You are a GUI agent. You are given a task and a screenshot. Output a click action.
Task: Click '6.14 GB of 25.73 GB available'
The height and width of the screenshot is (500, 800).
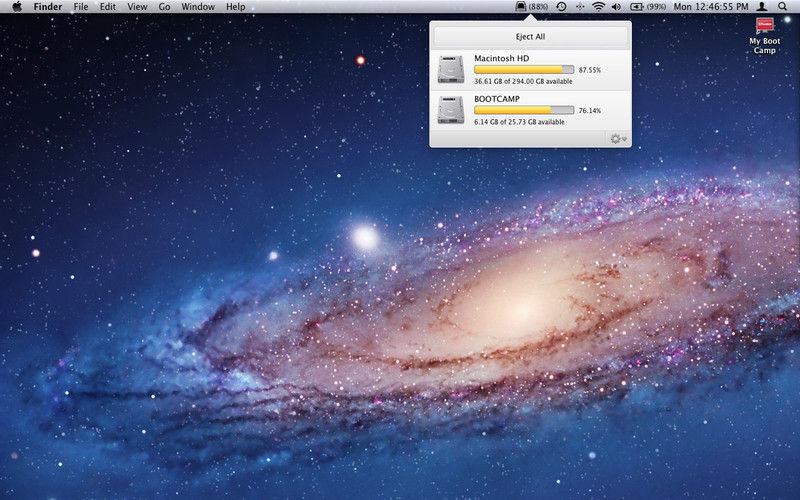pyautogui.click(x=519, y=122)
